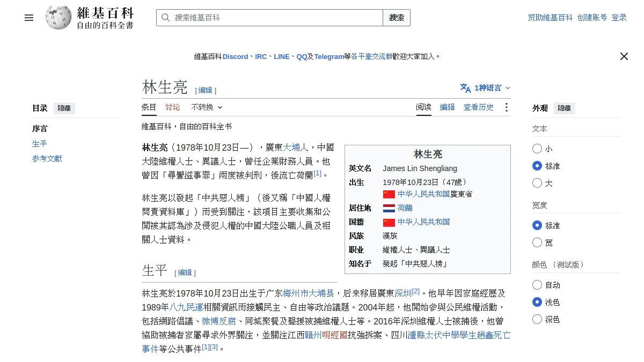644x362 pixels.
Task: Open the main hamburger menu
Action: [29, 18]
